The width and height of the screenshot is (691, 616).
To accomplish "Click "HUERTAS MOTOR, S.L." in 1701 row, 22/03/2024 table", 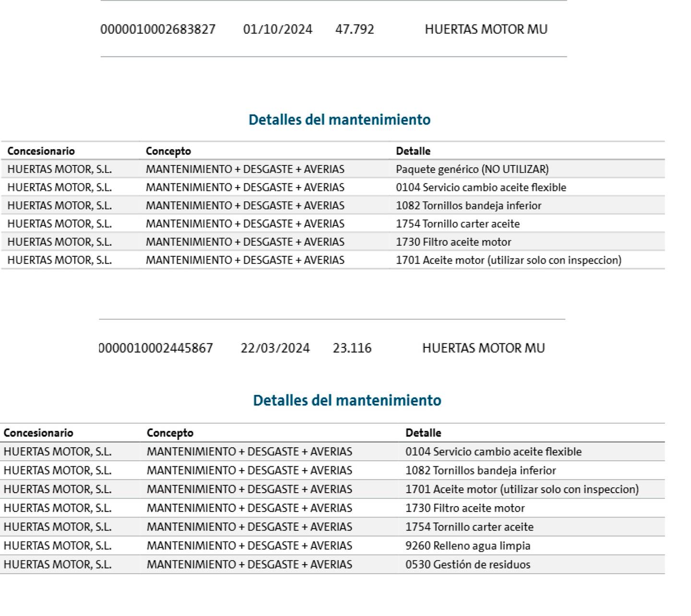I will (x=58, y=489).
